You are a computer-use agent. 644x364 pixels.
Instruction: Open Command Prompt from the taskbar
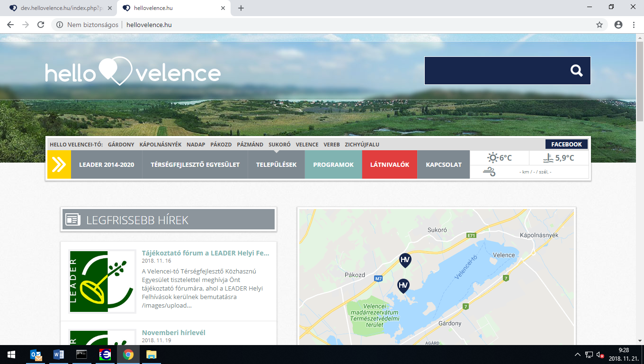tap(82, 355)
